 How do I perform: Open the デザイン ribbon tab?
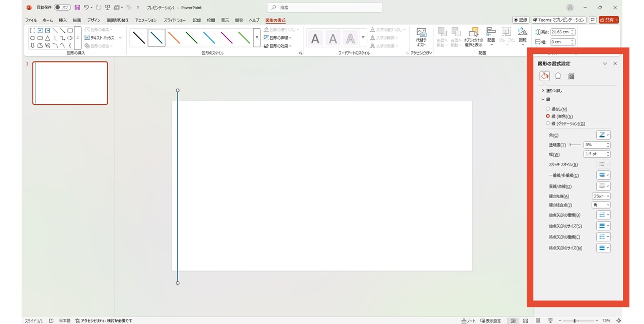94,20
